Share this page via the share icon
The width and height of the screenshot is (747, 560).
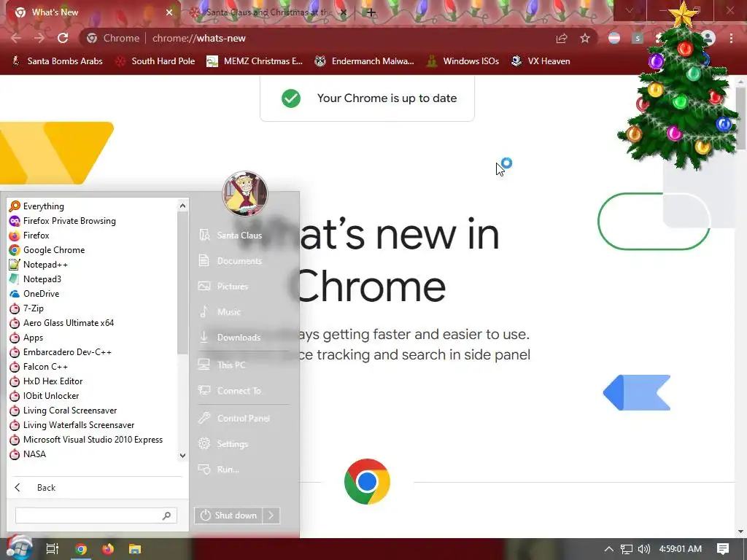click(x=562, y=38)
